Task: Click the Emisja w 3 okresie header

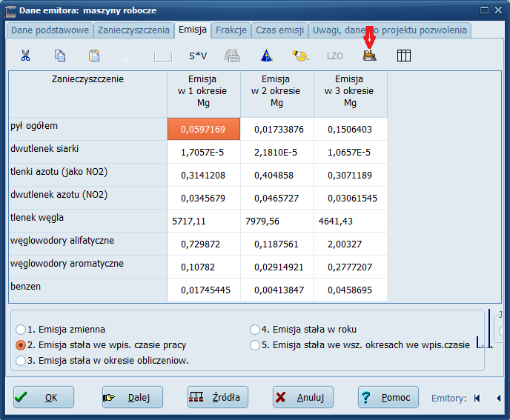Action: (x=351, y=94)
